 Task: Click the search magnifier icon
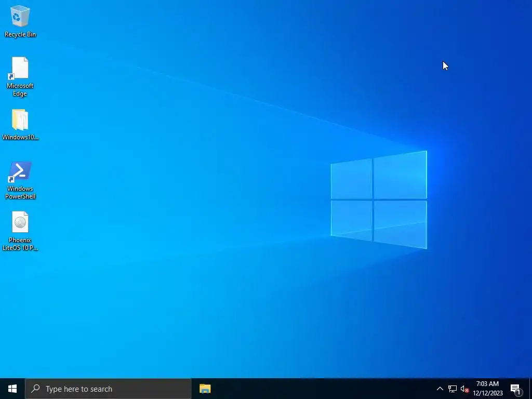(35, 389)
